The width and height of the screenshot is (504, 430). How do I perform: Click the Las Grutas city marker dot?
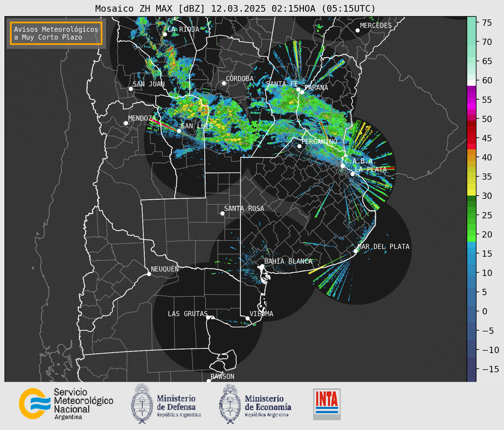[x=208, y=318]
